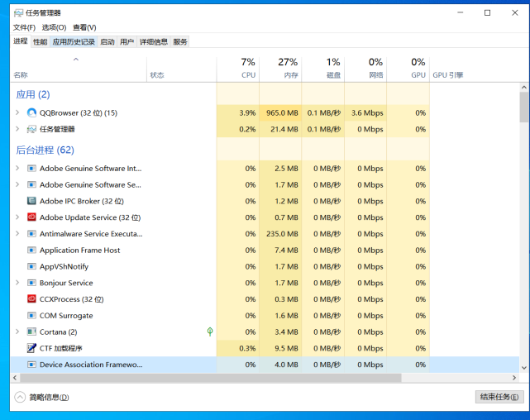This screenshot has height=420, width=530.
Task: Click the red Adobe Update Service icon
Action: 31,217
